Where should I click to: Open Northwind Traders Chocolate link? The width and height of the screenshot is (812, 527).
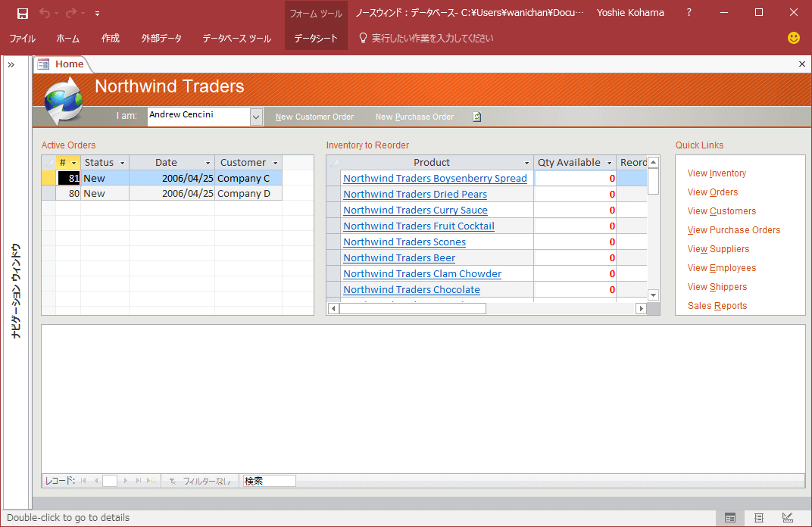click(x=412, y=290)
